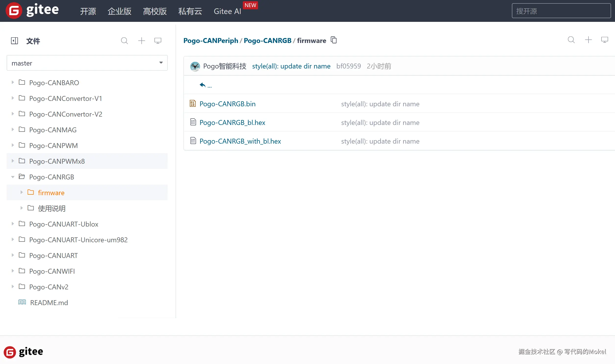Image resolution: width=615 pixels, height=364 pixels.
Task: Expand the Pogo-CANBARO folder arrow
Action: pyautogui.click(x=13, y=82)
